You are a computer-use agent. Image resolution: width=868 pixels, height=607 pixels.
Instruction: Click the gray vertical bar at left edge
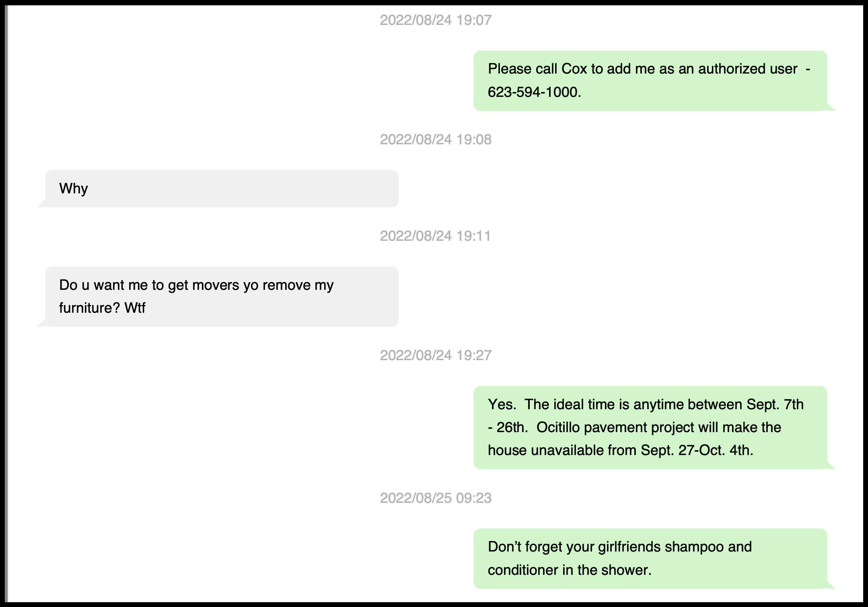[6, 303]
